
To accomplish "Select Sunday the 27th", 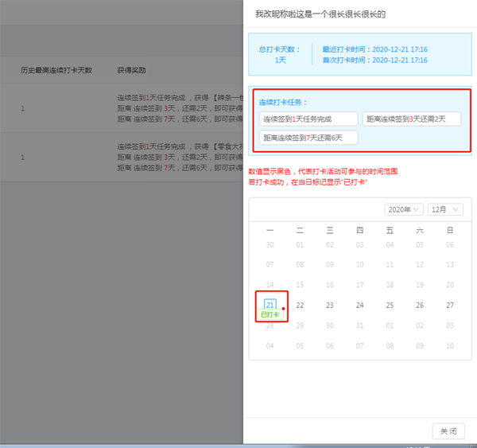I will click(x=449, y=305).
